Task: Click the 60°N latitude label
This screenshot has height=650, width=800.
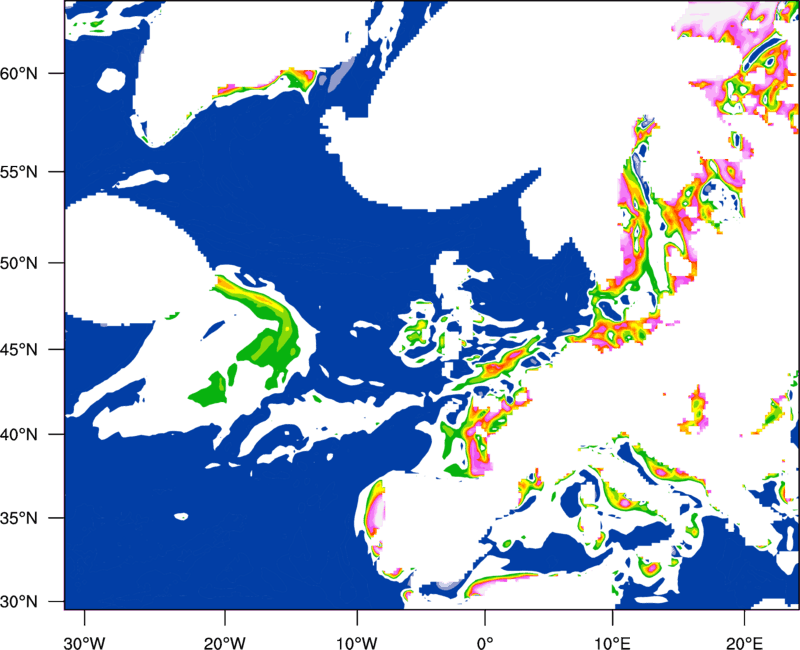Action: tap(19, 73)
